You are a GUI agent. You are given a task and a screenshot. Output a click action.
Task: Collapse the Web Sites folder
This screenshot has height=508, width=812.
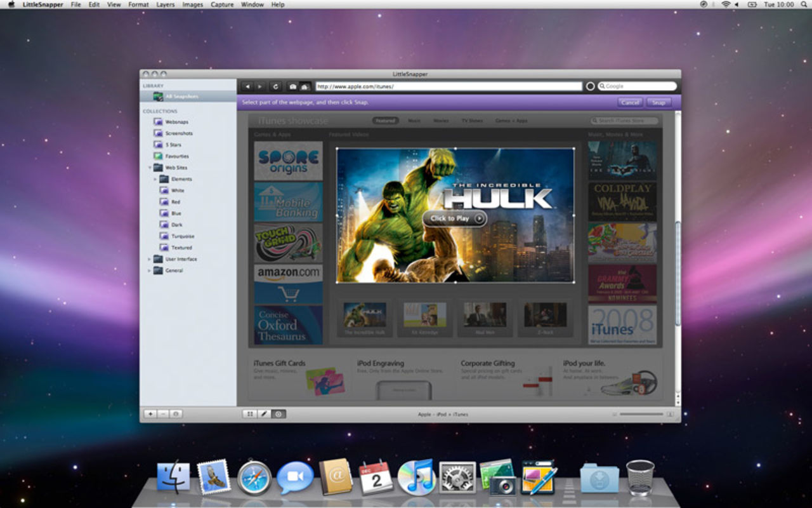click(x=150, y=168)
